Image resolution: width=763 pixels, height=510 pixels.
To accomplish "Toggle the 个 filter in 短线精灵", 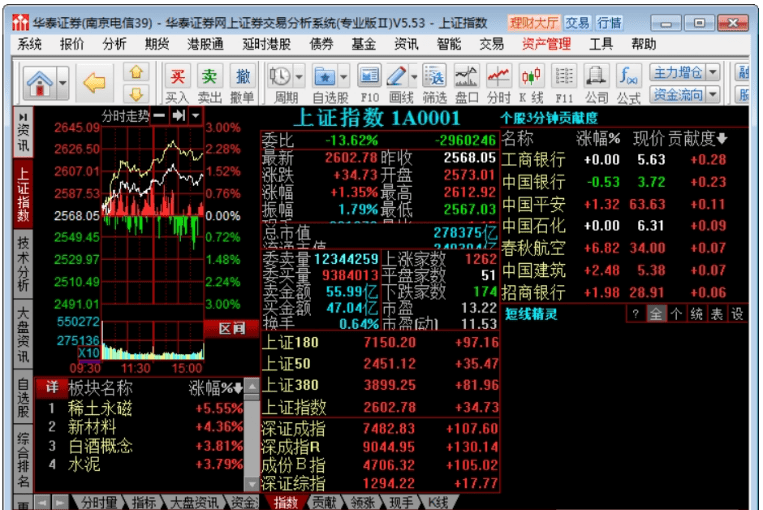I will (676, 314).
